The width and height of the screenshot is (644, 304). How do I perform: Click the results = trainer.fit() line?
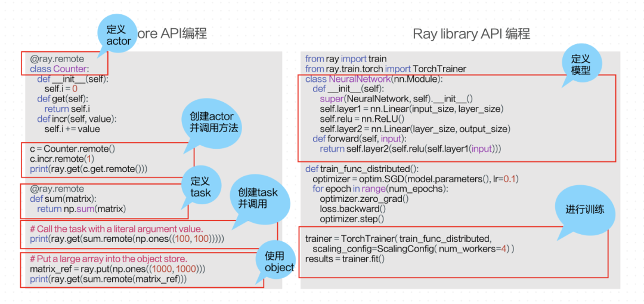point(345,259)
